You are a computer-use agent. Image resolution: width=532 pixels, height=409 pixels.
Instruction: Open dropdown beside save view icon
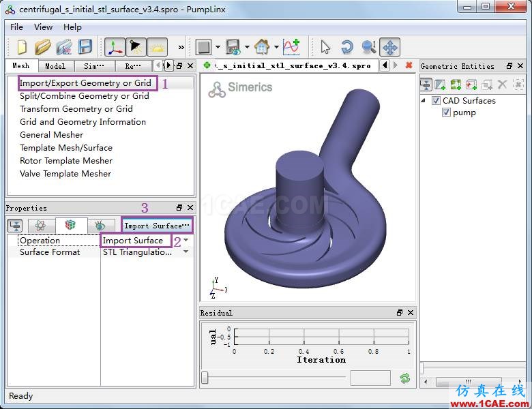point(248,47)
